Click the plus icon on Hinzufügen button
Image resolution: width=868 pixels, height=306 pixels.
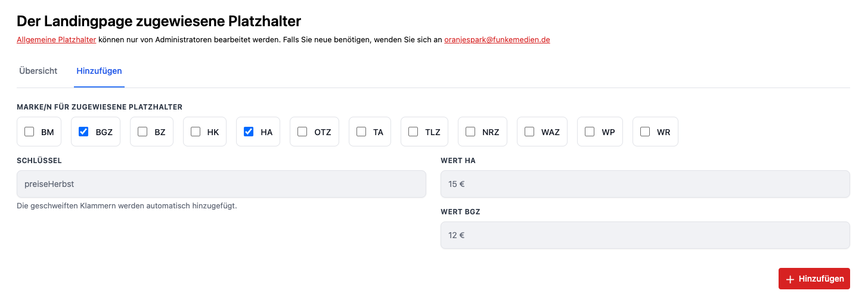coord(790,279)
